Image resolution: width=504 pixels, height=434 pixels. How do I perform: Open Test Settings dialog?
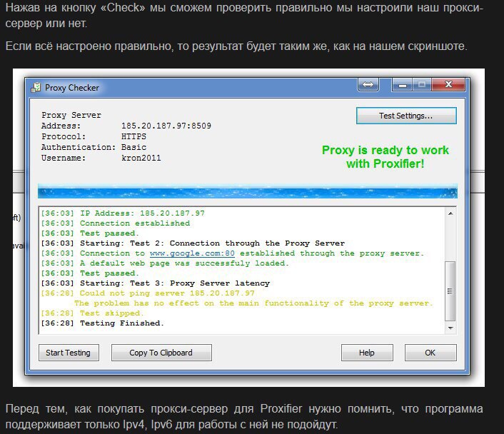coord(406,116)
